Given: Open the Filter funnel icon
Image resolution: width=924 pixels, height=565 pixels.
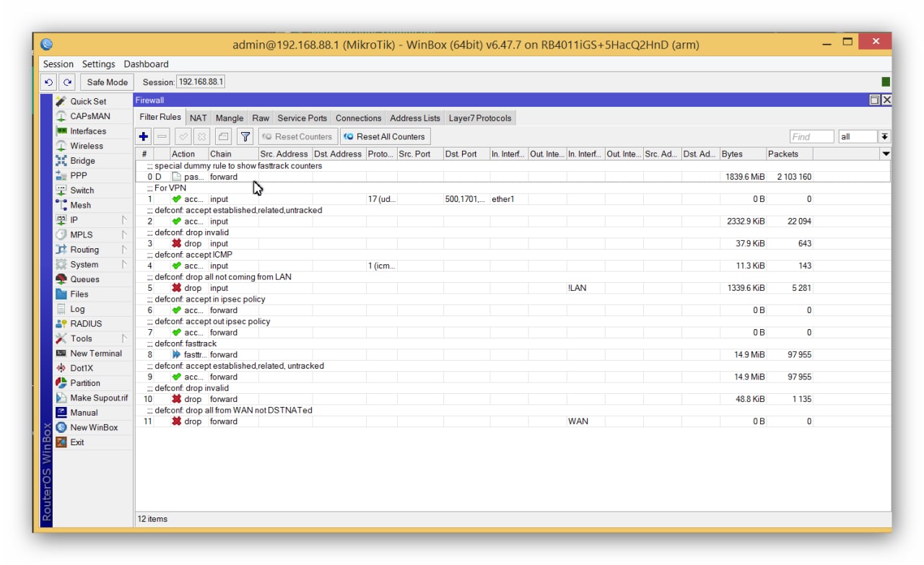Looking at the screenshot, I should pyautogui.click(x=245, y=136).
